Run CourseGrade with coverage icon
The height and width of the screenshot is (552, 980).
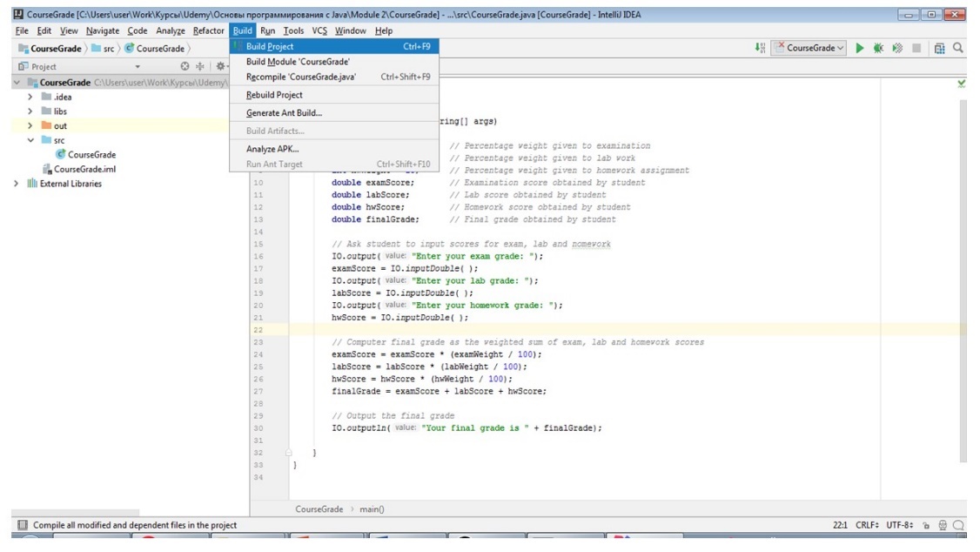(x=897, y=48)
